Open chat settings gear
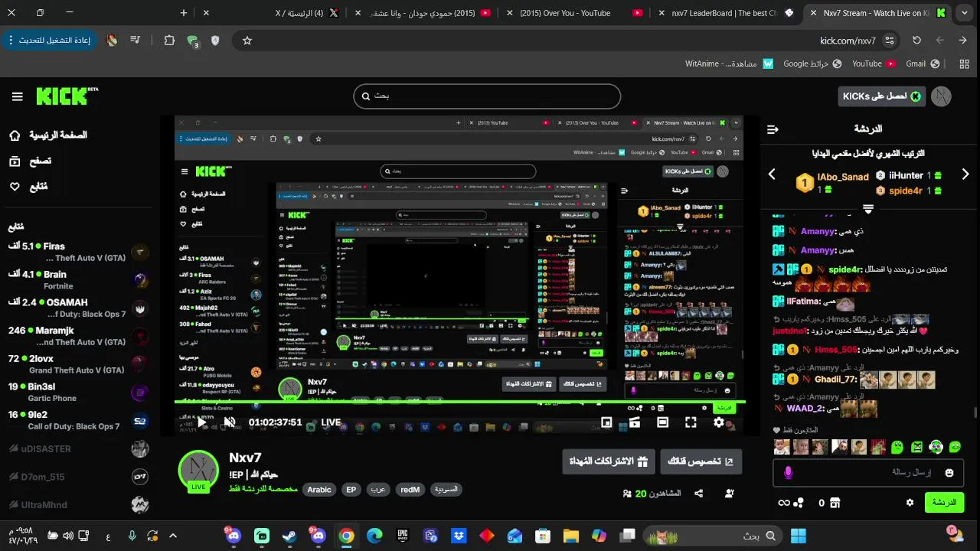Image resolution: width=980 pixels, height=551 pixels. coord(910,503)
